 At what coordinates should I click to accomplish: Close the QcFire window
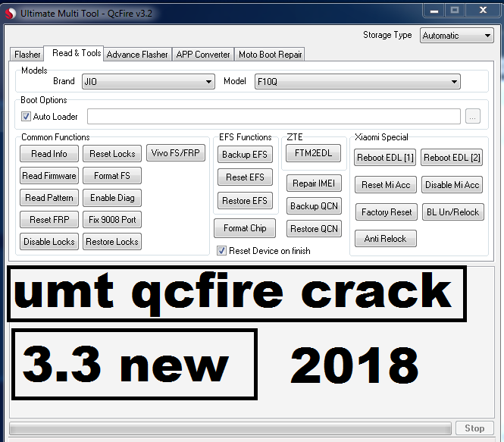pyautogui.click(x=483, y=11)
